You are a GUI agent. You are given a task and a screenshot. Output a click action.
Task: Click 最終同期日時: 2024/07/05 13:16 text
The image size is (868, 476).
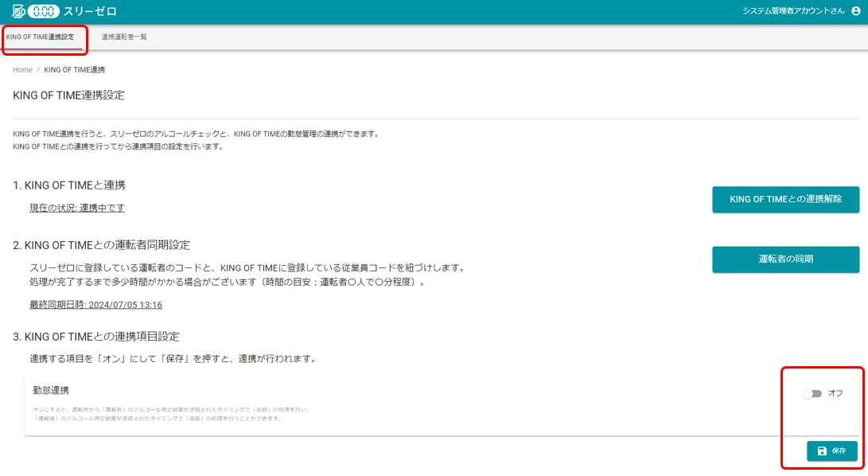95,305
